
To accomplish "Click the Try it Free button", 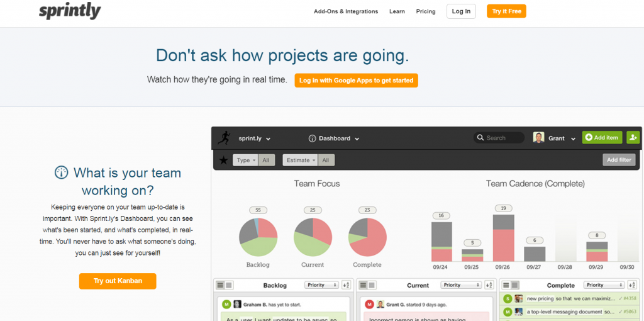I will tap(506, 11).
